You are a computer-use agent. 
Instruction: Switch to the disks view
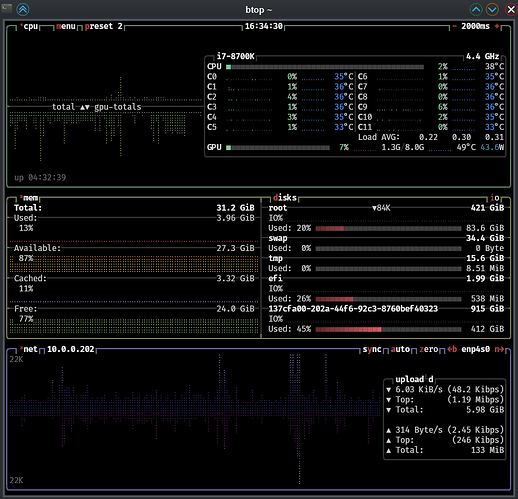click(x=285, y=198)
